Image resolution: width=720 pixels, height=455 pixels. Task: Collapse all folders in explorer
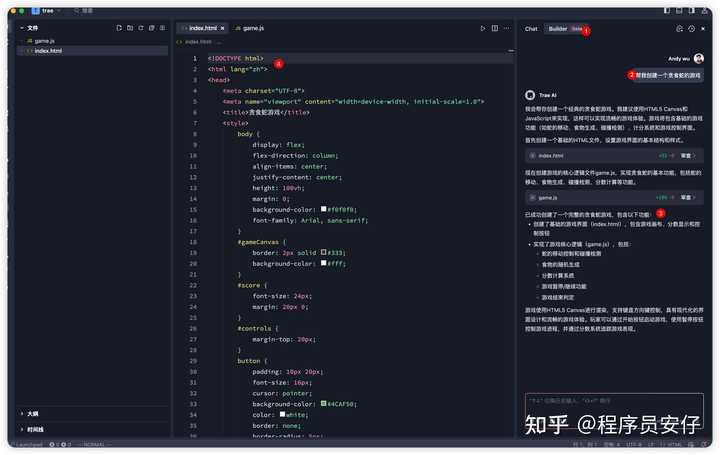152,28
